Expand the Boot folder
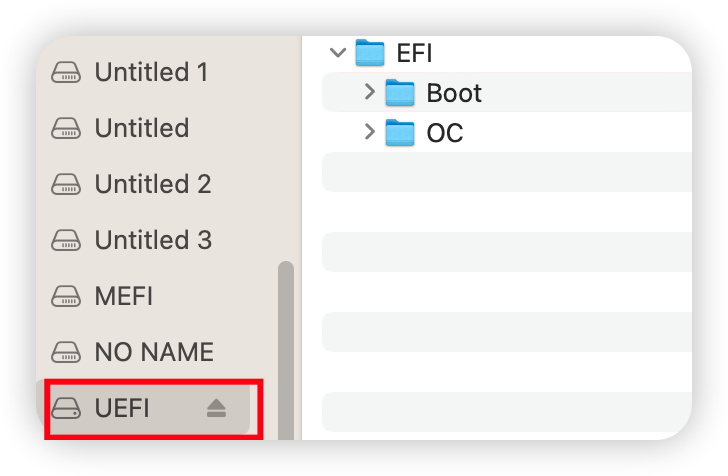Image resolution: width=728 pixels, height=476 pixels. [369, 93]
